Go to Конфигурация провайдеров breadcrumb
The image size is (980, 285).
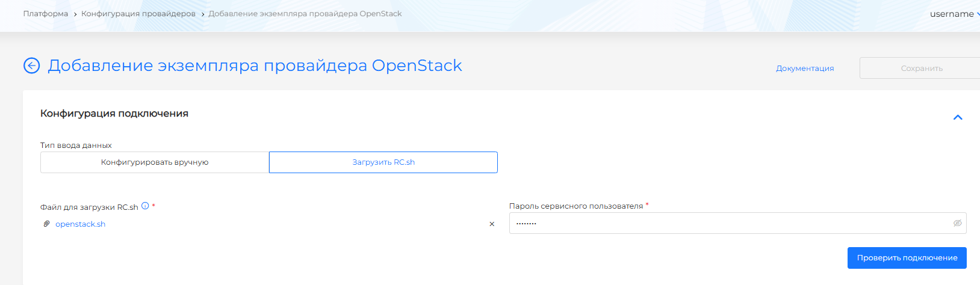(138, 14)
